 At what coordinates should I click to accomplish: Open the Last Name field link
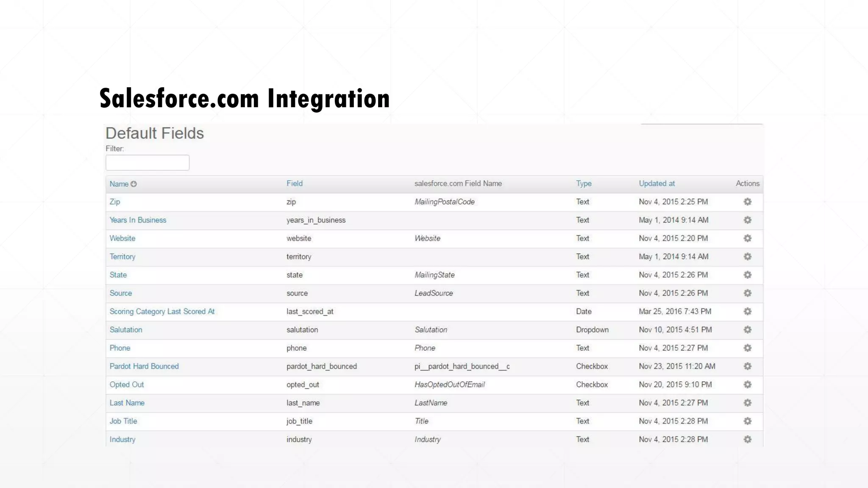tap(127, 403)
